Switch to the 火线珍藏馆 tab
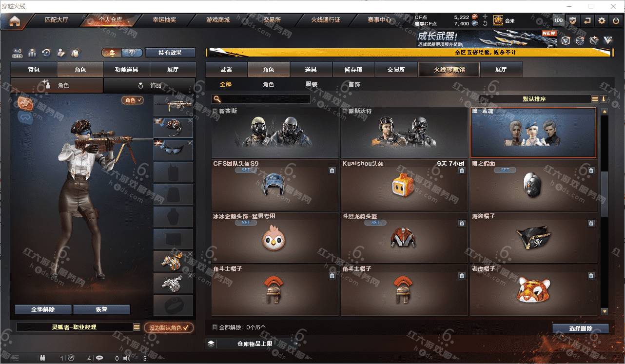 click(x=449, y=70)
